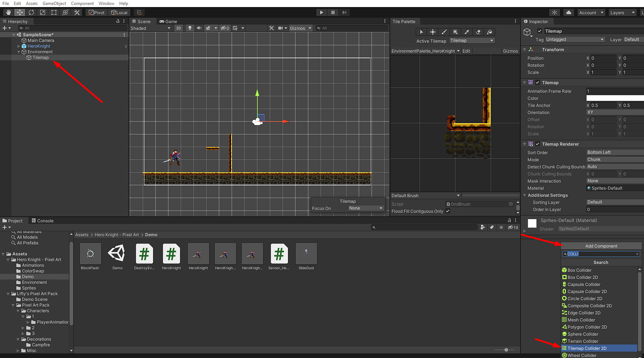Click the Play button

point(322,12)
